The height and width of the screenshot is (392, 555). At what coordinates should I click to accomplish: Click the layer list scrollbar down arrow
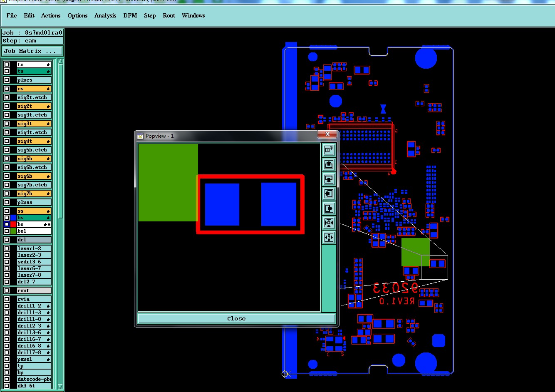pos(61,386)
